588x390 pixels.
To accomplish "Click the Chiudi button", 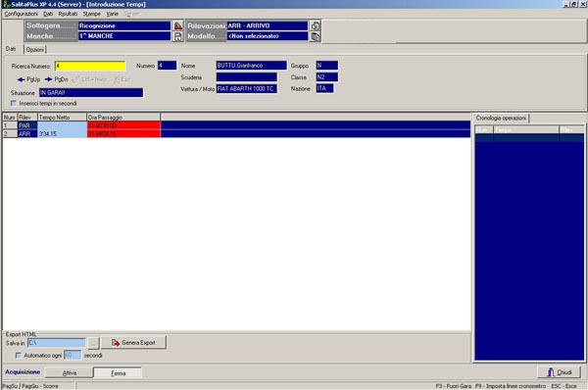I will pyautogui.click(x=560, y=372).
